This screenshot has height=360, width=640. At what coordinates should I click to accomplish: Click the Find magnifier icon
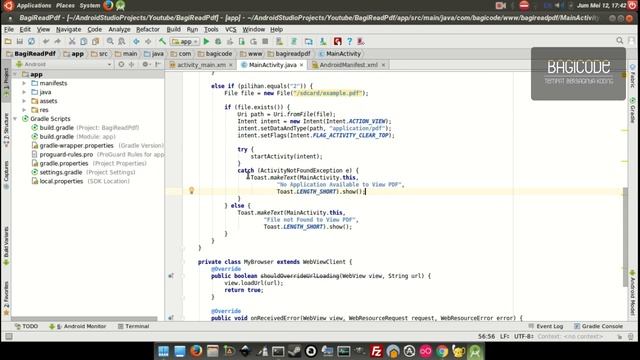pos(110,41)
